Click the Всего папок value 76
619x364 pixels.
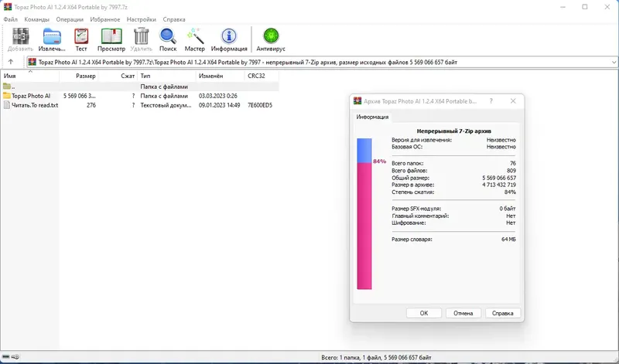pos(513,163)
